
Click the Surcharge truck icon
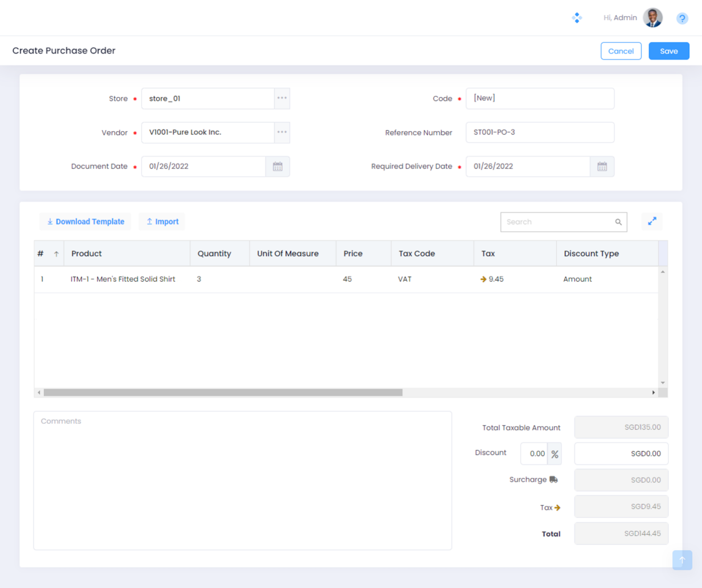click(554, 480)
